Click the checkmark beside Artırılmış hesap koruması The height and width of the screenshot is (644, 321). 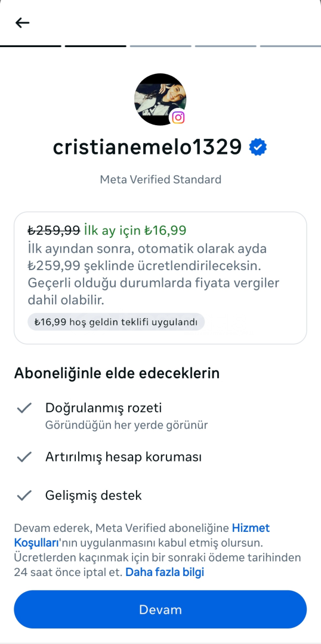[x=24, y=457]
